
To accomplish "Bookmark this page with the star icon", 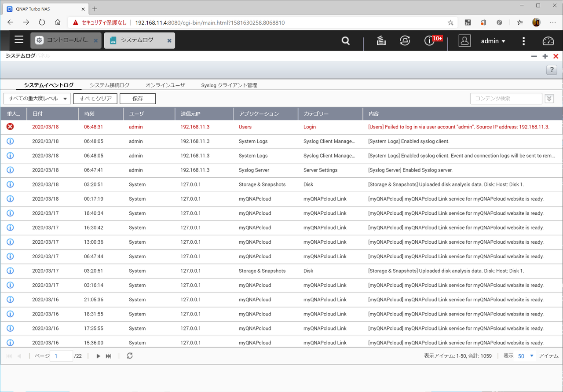I will [450, 22].
